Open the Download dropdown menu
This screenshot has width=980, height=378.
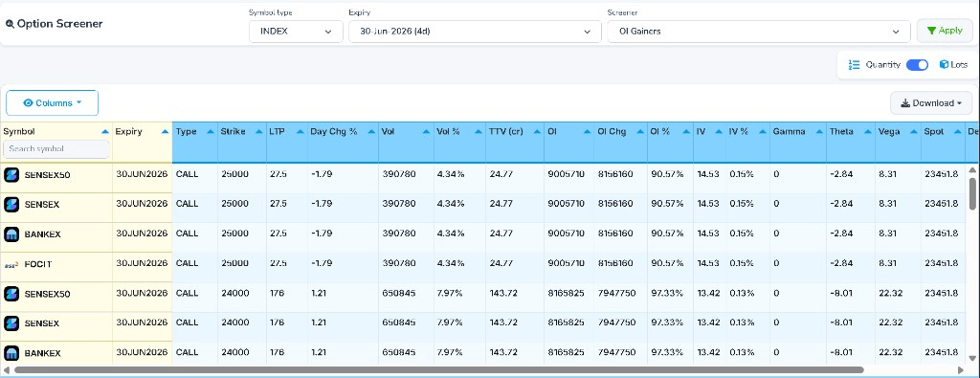tap(930, 103)
